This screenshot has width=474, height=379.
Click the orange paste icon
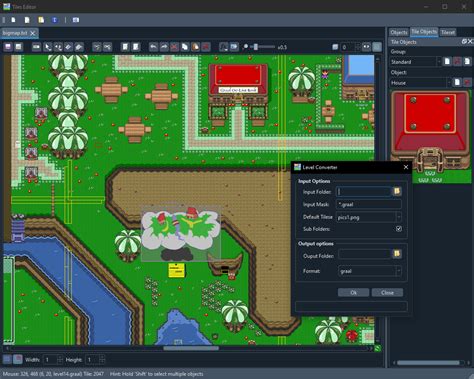click(x=195, y=47)
